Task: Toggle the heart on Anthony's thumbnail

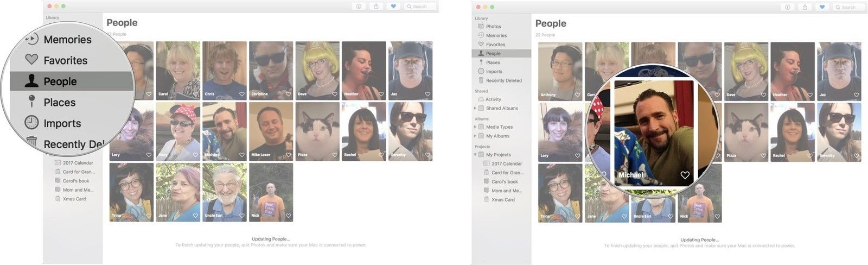Action: click(578, 95)
